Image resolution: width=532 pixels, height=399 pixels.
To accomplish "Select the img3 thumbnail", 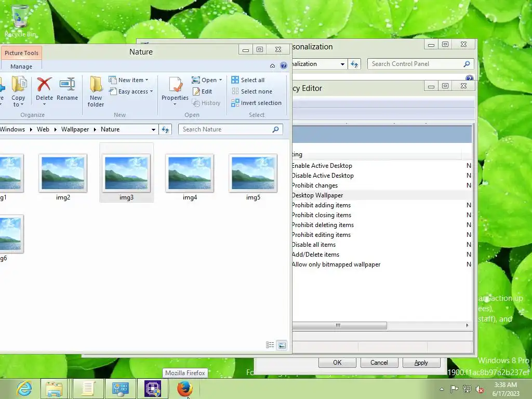I will coord(126,173).
